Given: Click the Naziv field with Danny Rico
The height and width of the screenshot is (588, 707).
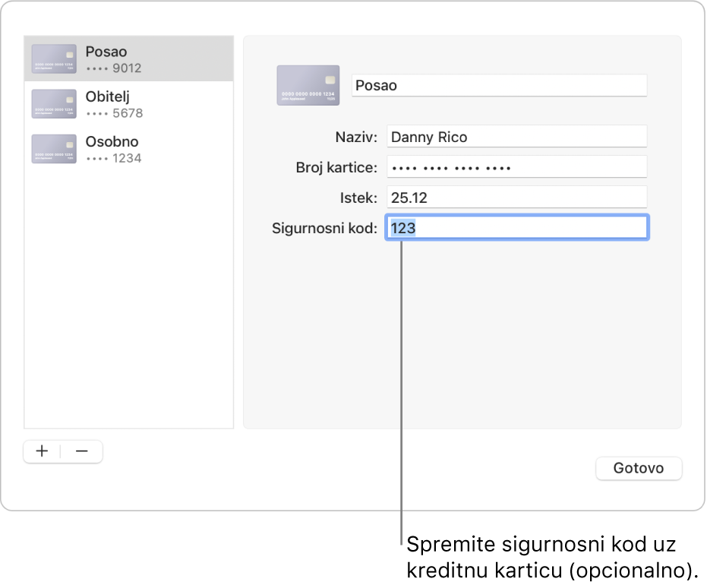Looking at the screenshot, I should point(516,137).
